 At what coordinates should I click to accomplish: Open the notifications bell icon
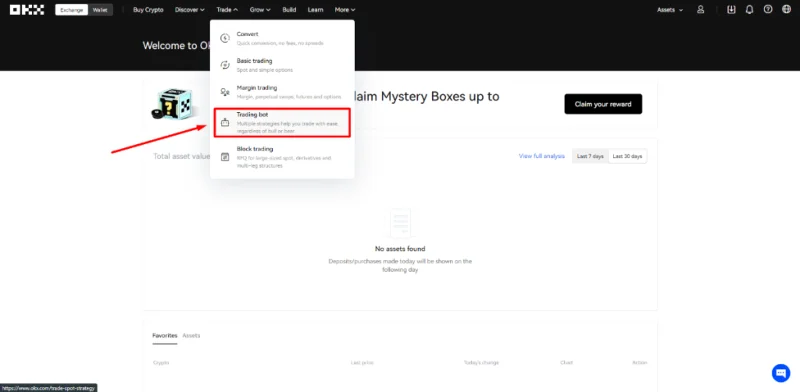[749, 10]
